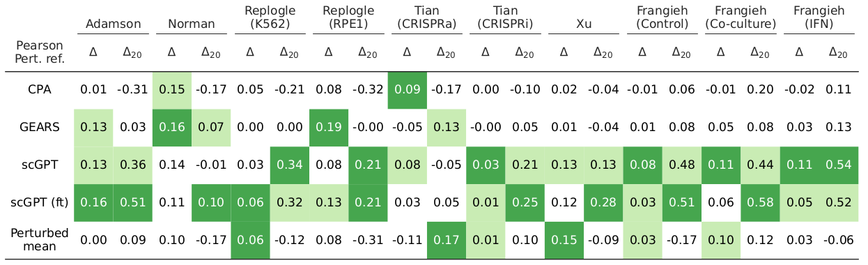
Task: Click the Replogle (K562) header
Action: [x=270, y=17]
